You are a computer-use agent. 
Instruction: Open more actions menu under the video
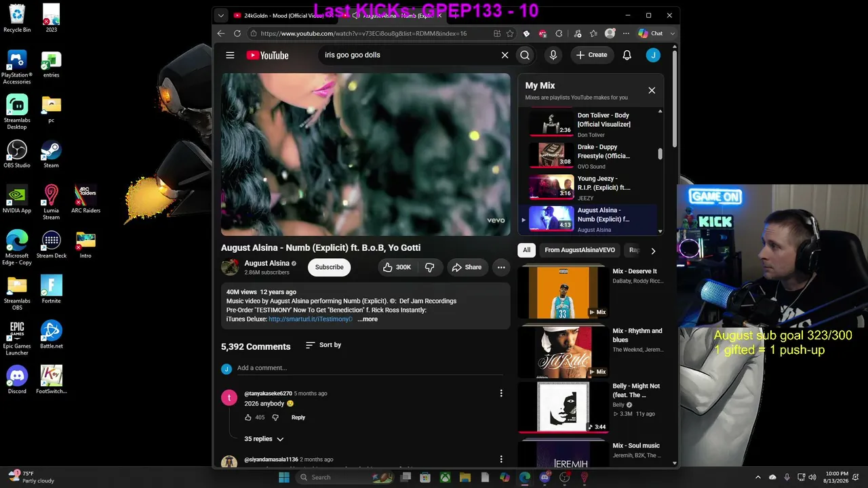coord(501,267)
